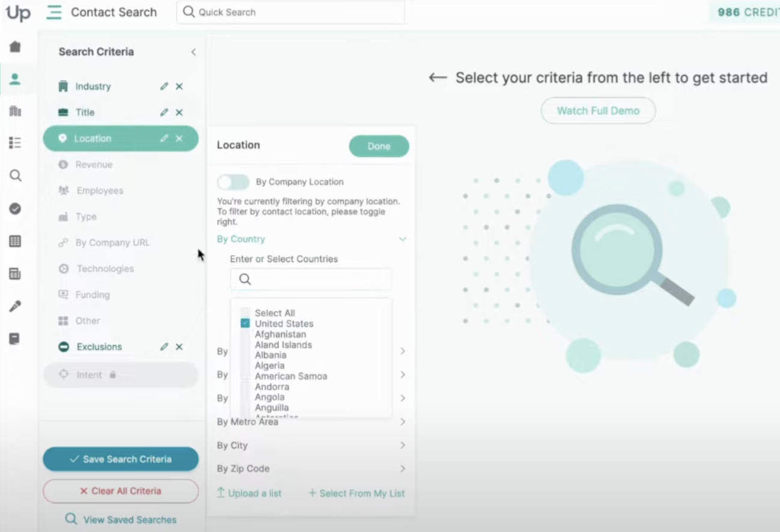This screenshot has width=780, height=532.
Task: Remove the Industry criteria with the X icon
Action: [x=179, y=86]
